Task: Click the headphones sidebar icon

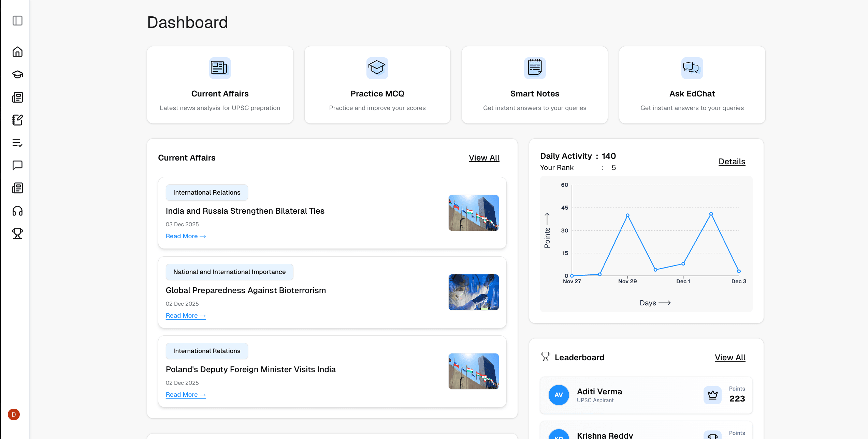Action: click(17, 211)
